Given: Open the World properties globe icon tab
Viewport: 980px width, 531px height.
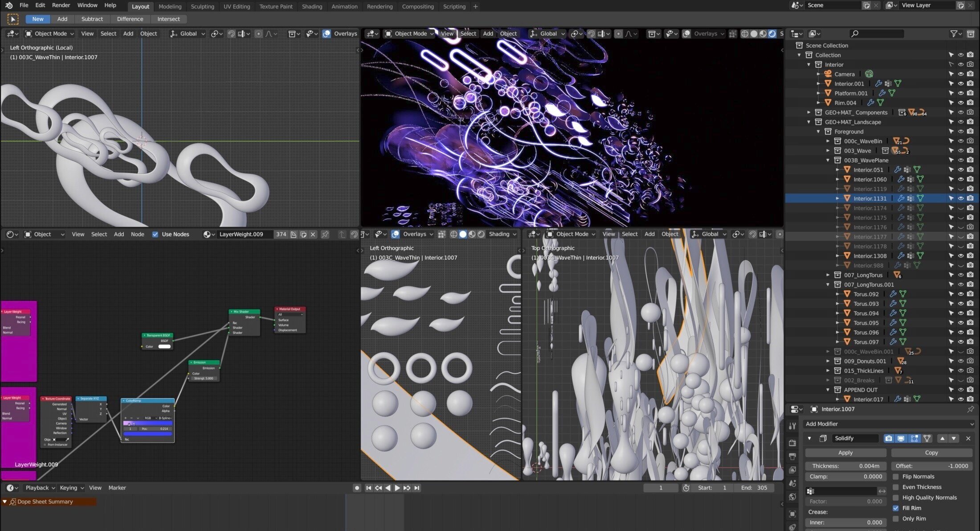Looking at the screenshot, I should [792, 497].
